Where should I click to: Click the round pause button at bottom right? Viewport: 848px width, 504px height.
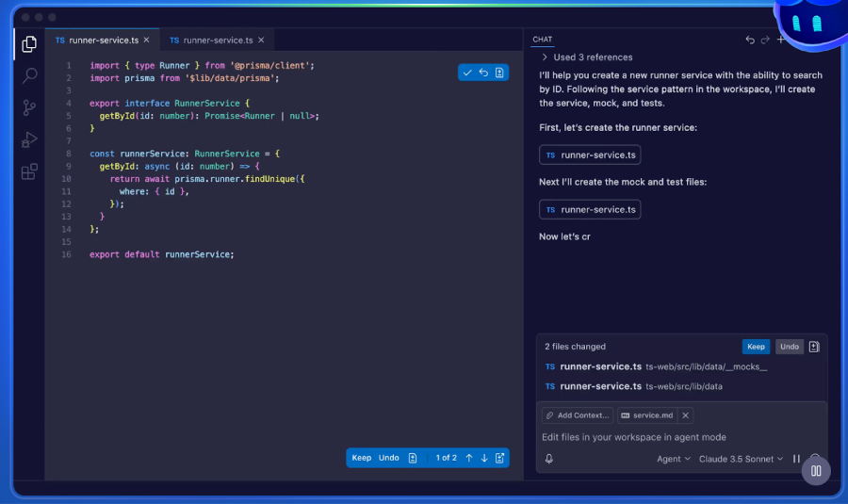[816, 471]
